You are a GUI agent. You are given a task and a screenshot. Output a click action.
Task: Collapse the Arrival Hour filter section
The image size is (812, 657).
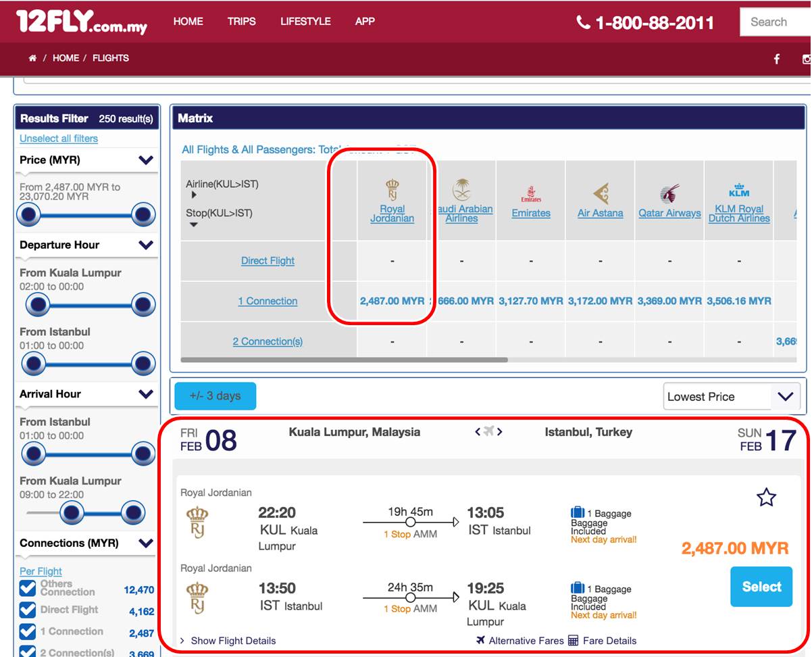[x=146, y=394]
